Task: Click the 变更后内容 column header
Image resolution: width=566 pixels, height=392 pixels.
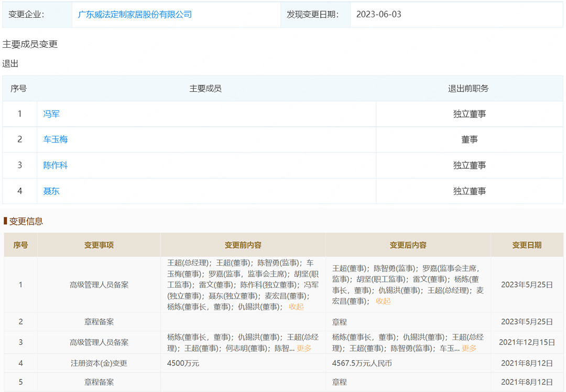Action: (x=408, y=245)
